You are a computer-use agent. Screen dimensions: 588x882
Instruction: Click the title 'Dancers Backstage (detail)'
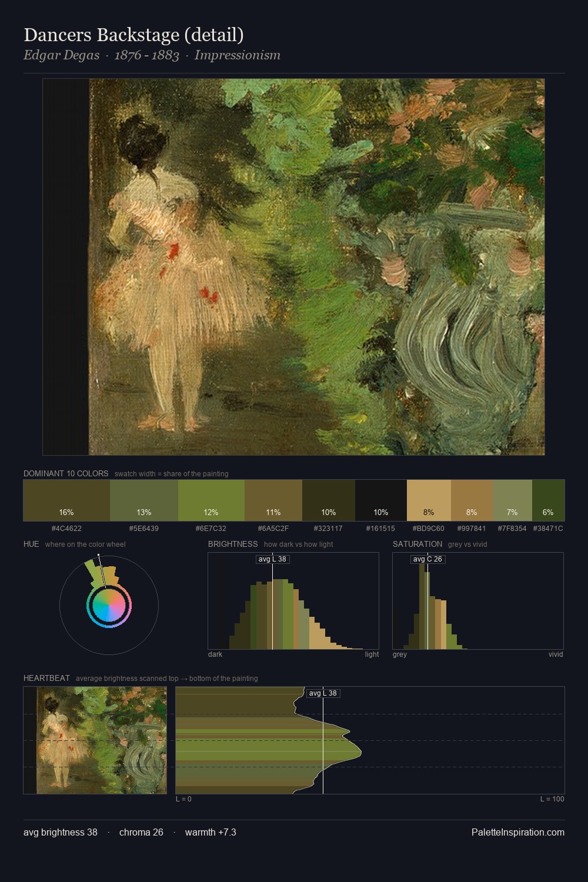(x=134, y=35)
